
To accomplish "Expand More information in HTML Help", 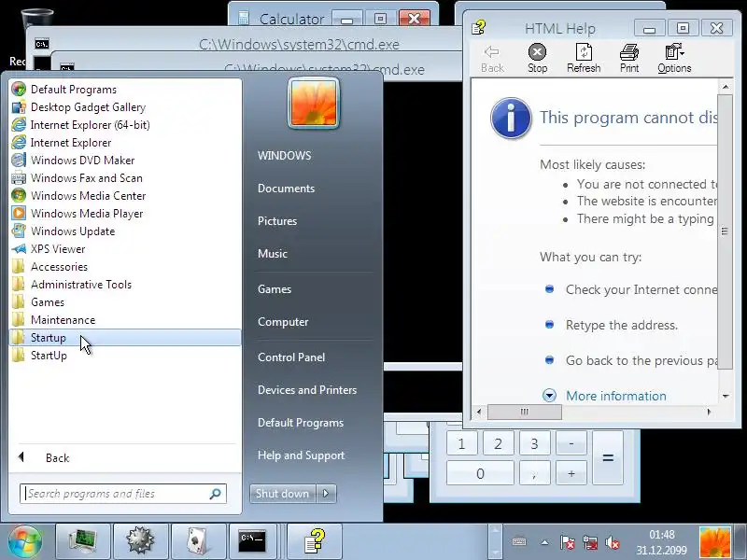I will click(549, 395).
